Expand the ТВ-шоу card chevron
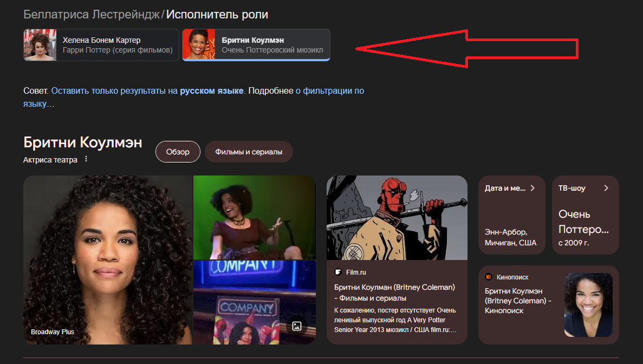 (606, 188)
